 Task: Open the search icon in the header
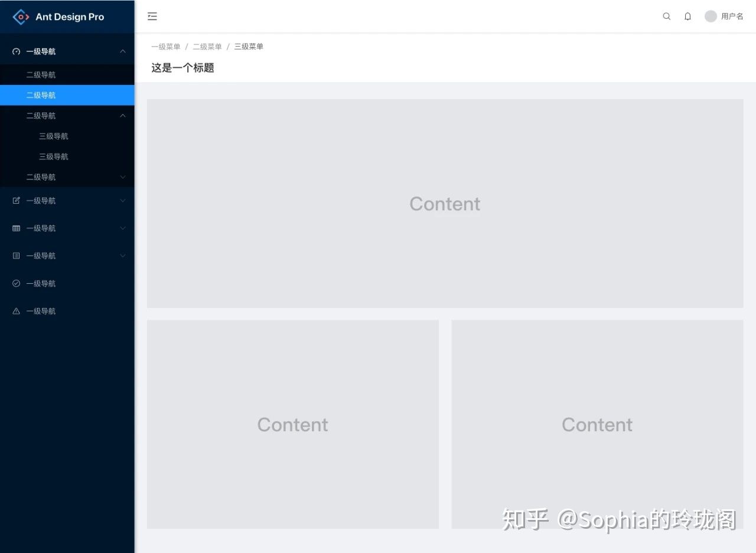(x=666, y=16)
